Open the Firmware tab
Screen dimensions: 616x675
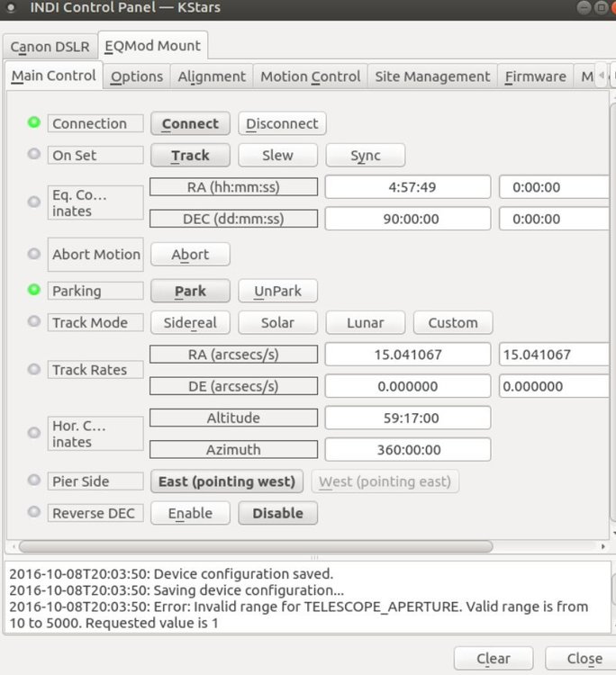point(536,76)
